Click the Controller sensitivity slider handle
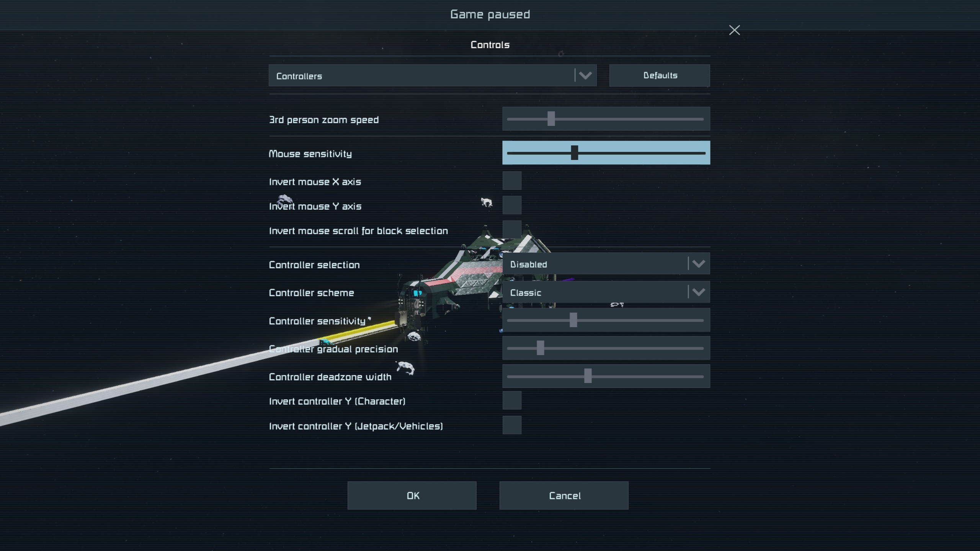The width and height of the screenshot is (980, 551). (x=573, y=320)
